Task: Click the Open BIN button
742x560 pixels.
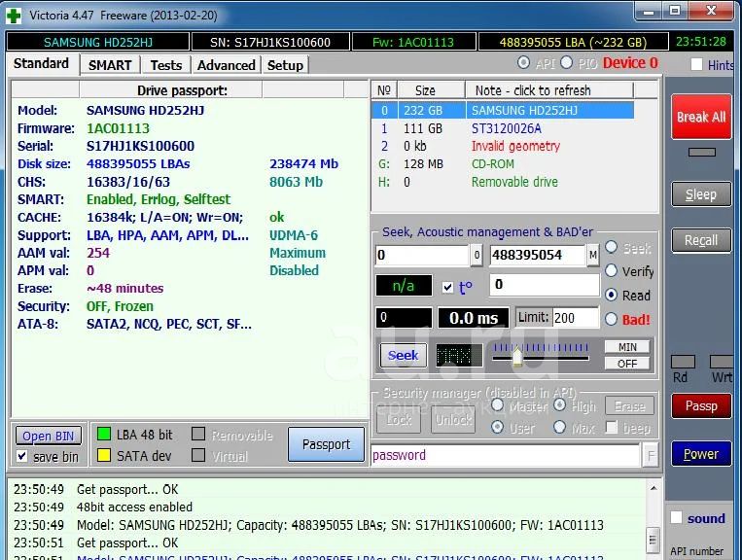Action: pos(49,437)
